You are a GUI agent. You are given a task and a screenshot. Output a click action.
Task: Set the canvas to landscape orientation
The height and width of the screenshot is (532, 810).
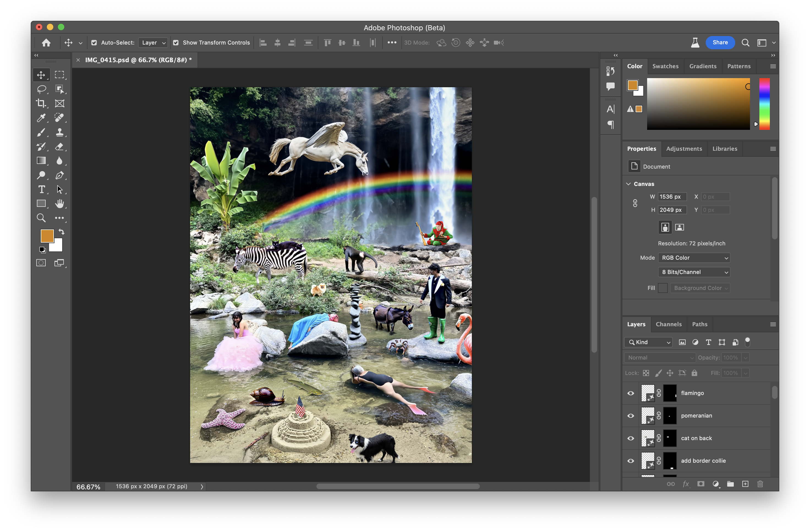coord(679,227)
